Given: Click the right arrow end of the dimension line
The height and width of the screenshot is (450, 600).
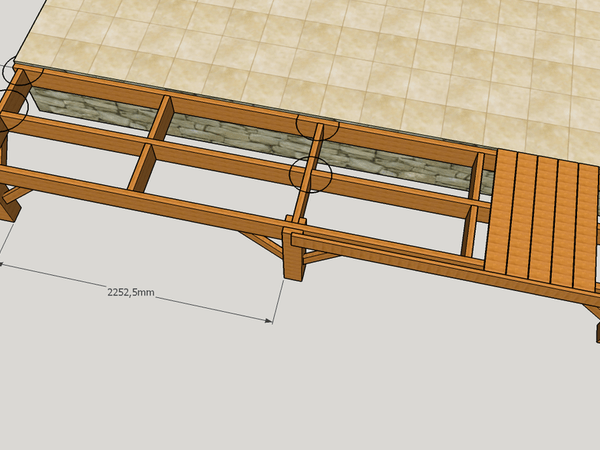Looking at the screenshot, I should 271,321.
